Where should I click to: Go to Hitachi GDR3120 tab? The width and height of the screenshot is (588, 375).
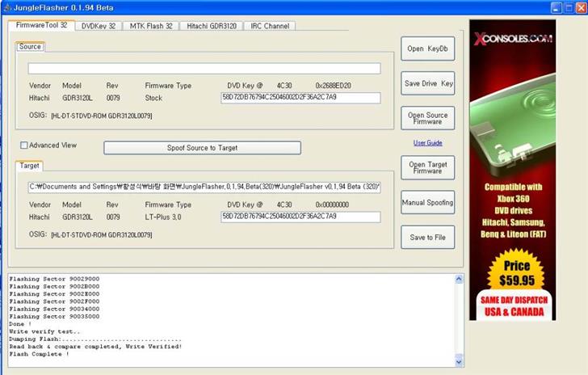[212, 26]
